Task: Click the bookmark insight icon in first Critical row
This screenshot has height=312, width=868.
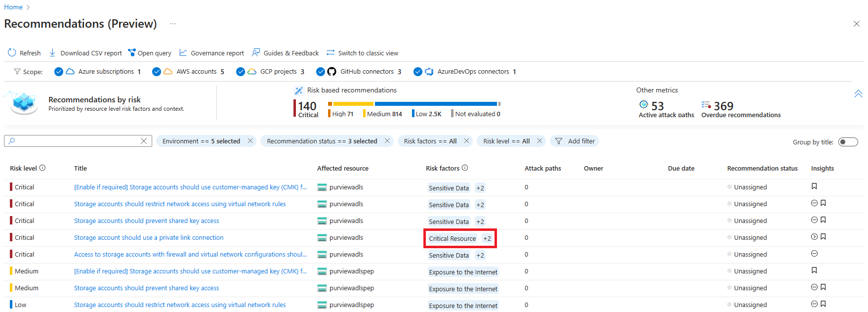Action: 814,186
